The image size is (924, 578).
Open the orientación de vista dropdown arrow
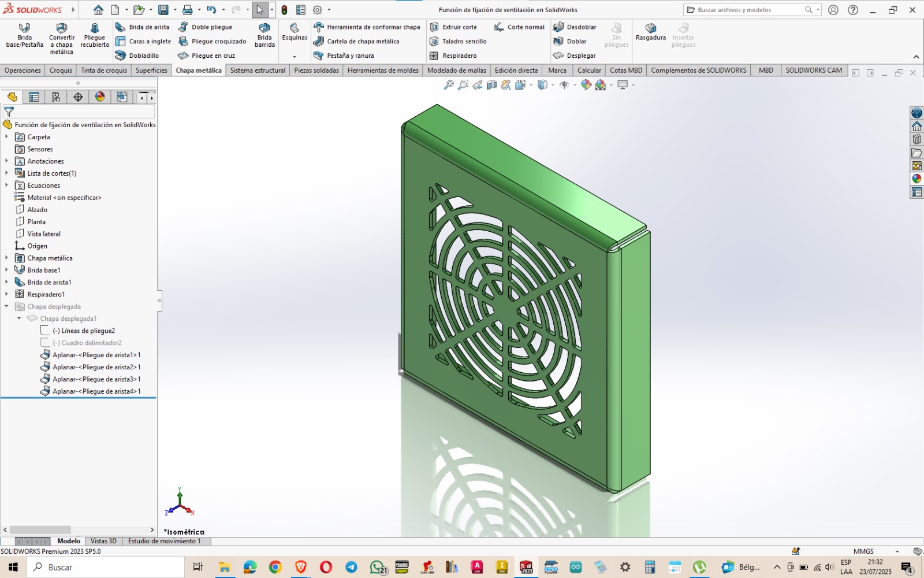click(x=530, y=85)
